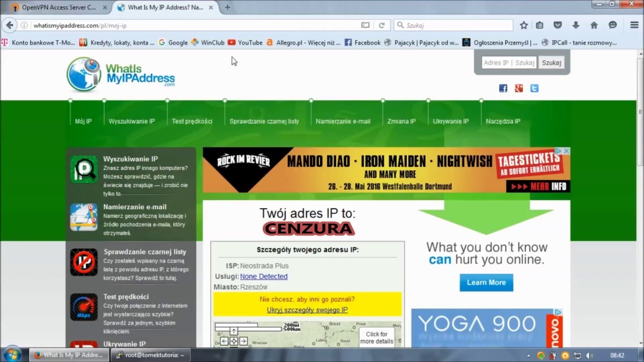Open the Facebook bookmark

pos(362,43)
